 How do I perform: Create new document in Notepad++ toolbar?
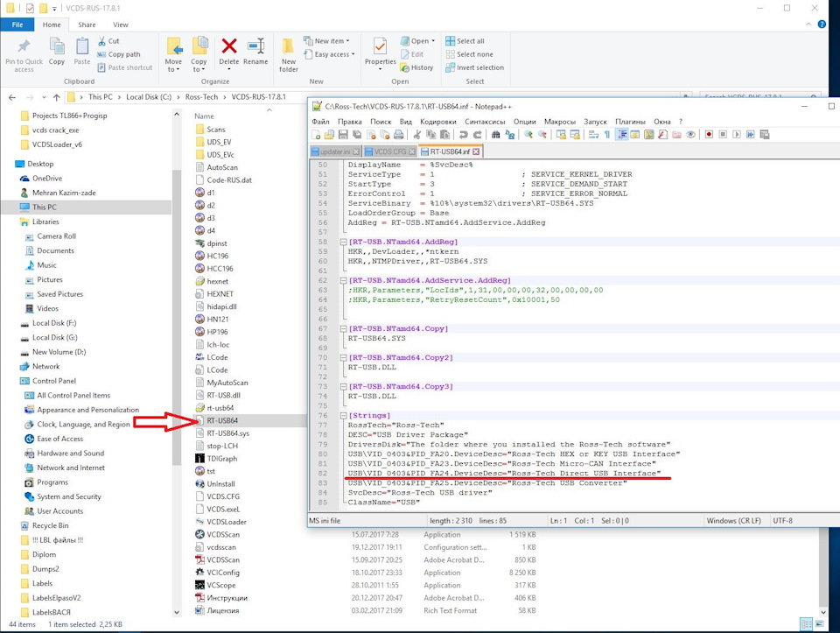click(316, 135)
